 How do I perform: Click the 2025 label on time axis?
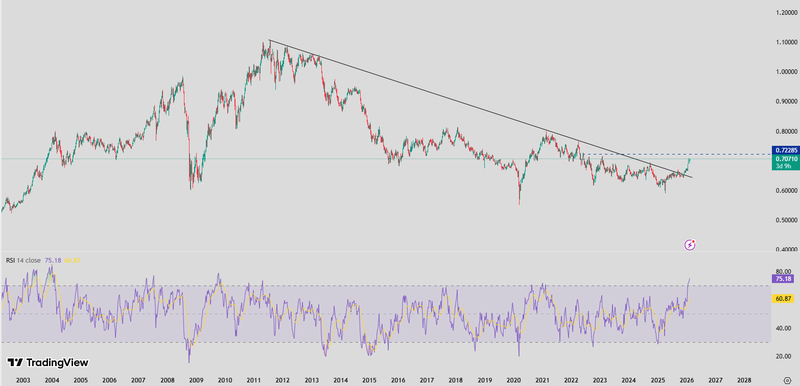pyautogui.click(x=659, y=380)
